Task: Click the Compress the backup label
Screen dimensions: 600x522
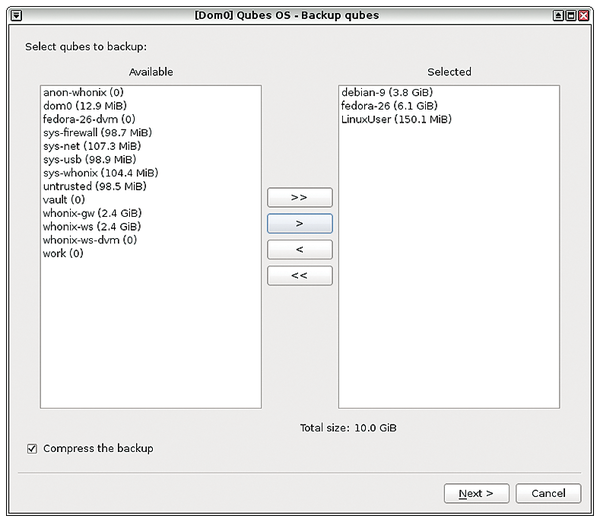Action: coord(98,448)
